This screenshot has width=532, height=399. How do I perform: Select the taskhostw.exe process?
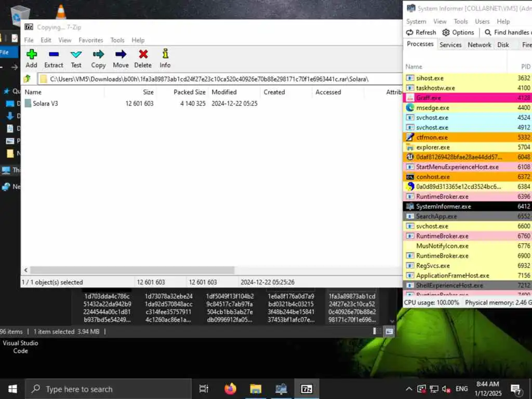(x=468, y=88)
